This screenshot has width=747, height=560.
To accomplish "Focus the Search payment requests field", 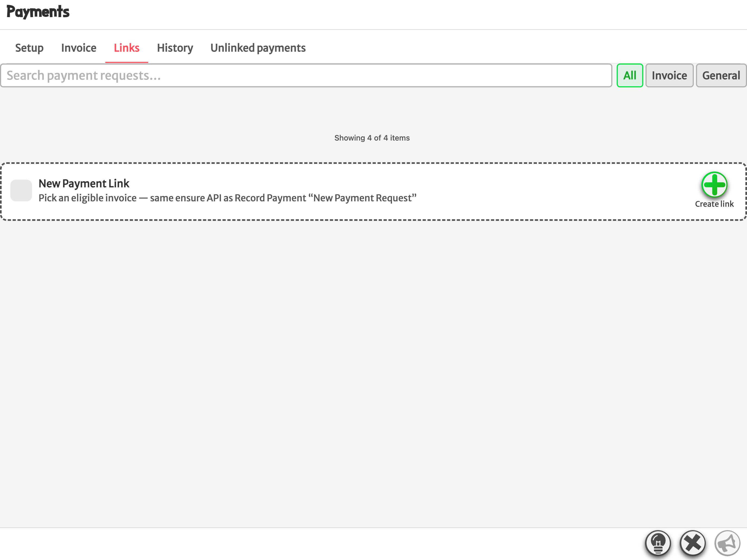I will [x=306, y=76].
